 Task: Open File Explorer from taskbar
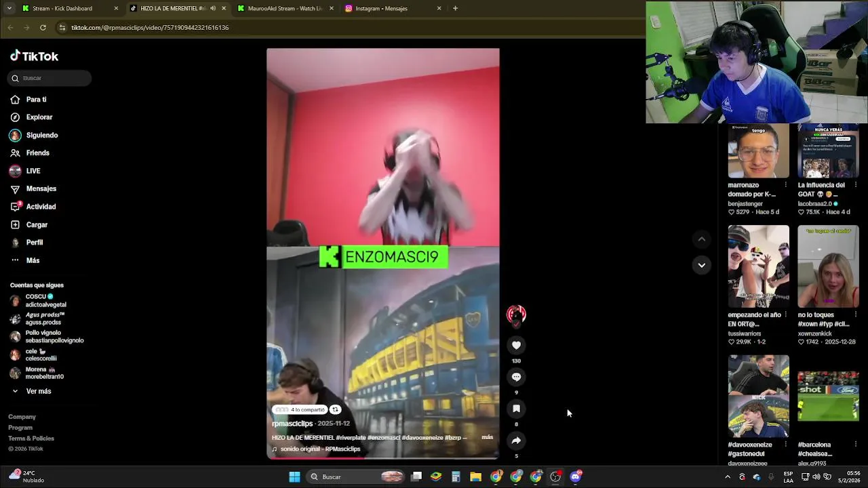pos(475,477)
